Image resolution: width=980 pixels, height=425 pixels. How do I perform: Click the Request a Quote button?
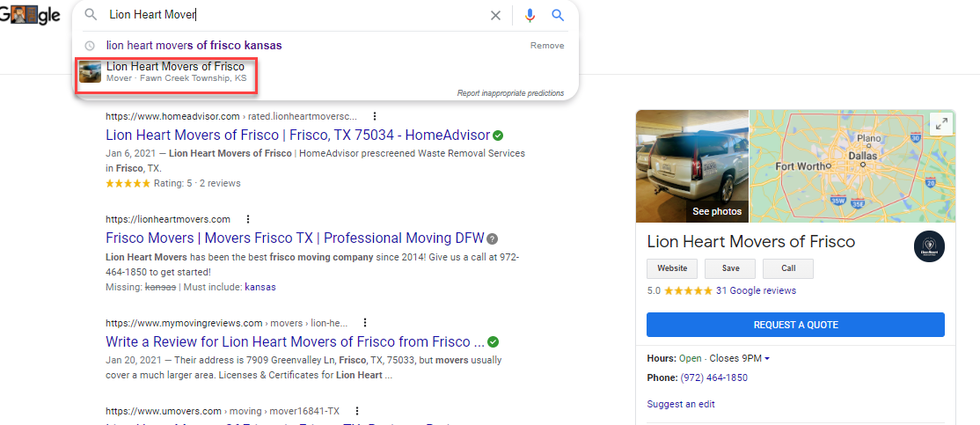[x=794, y=325]
